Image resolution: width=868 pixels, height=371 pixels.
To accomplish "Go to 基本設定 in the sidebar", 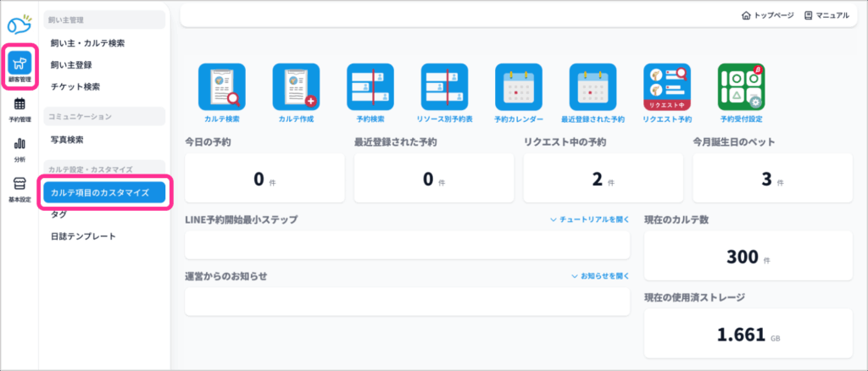I will [x=19, y=189].
